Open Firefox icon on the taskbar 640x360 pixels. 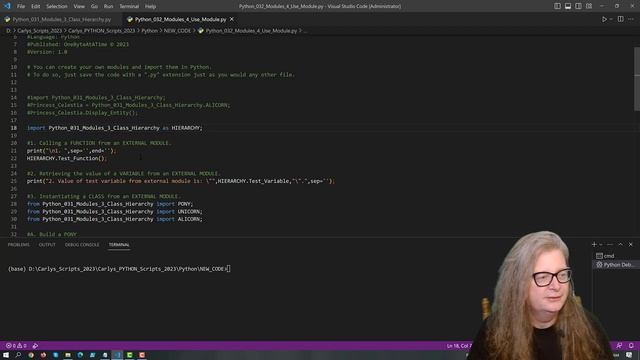point(43,355)
